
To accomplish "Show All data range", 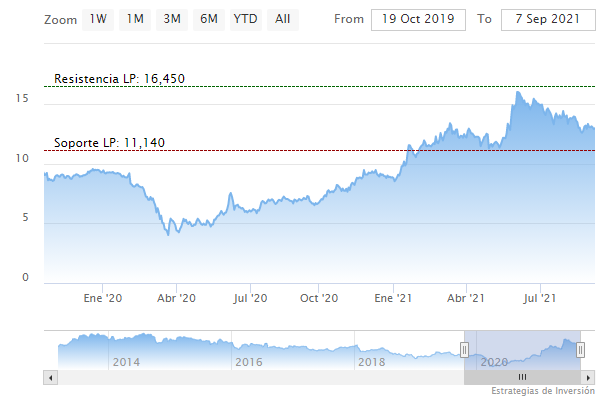I will pyautogui.click(x=282, y=19).
